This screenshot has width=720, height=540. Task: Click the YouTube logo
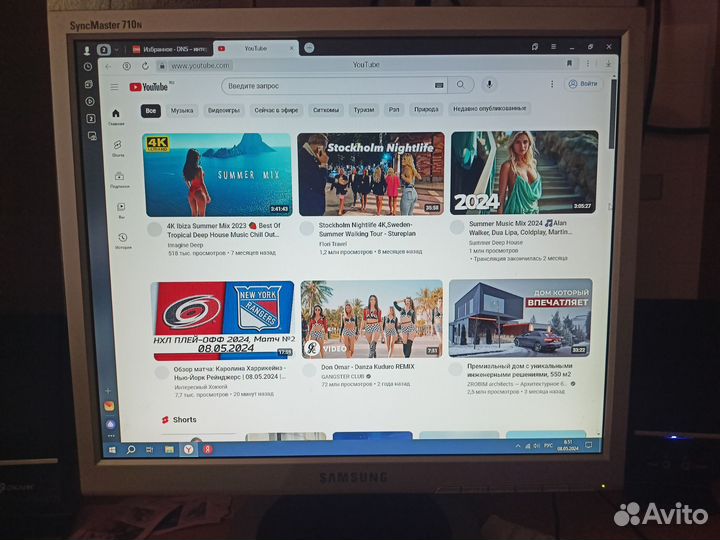coord(149,86)
